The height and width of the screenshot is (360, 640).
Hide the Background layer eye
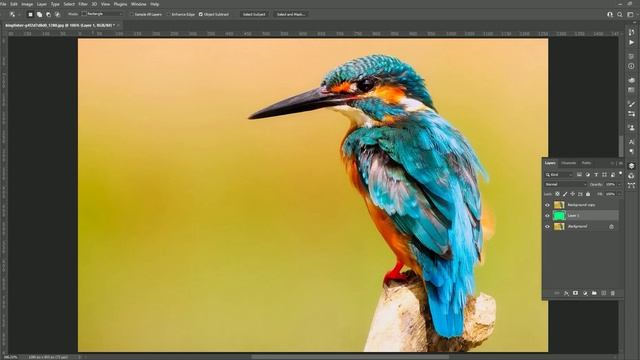(547, 227)
